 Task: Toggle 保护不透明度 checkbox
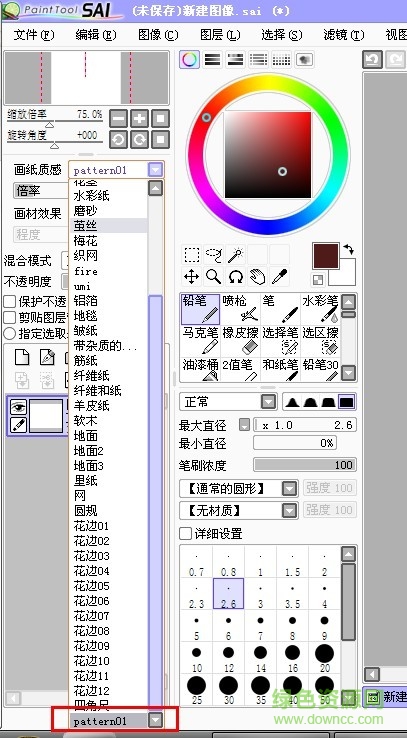point(10,302)
